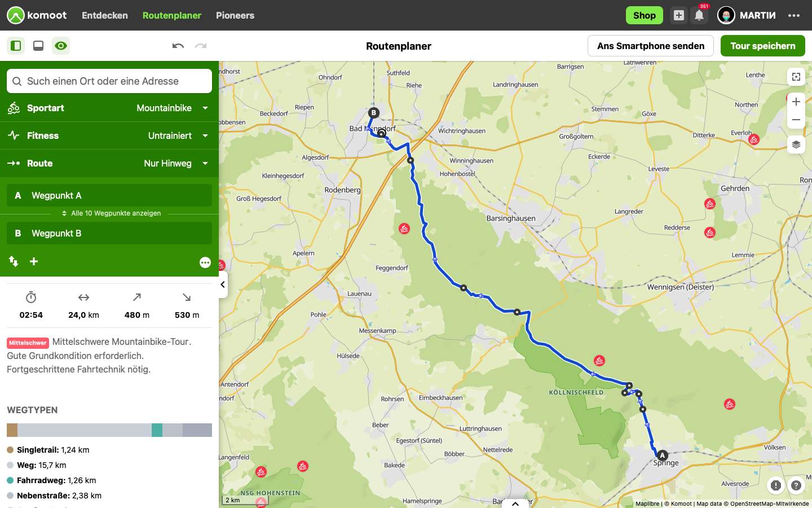Open notifications bell

coord(699,15)
